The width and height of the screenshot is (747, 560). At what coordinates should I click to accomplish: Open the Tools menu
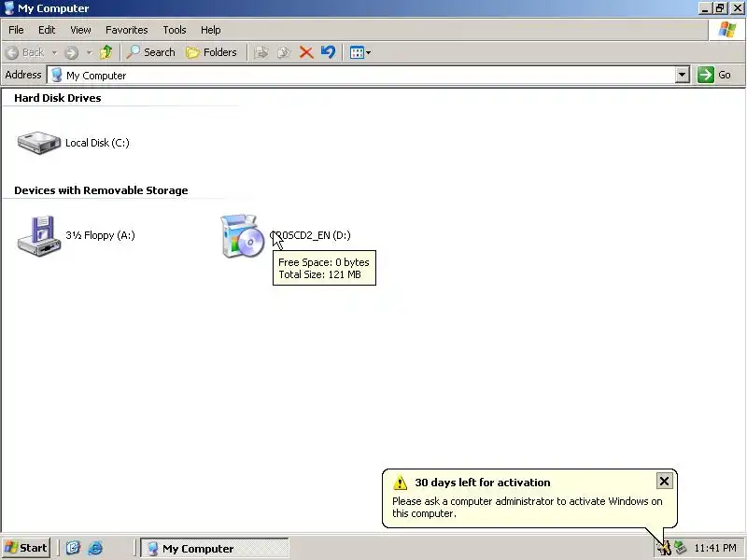coord(175,30)
